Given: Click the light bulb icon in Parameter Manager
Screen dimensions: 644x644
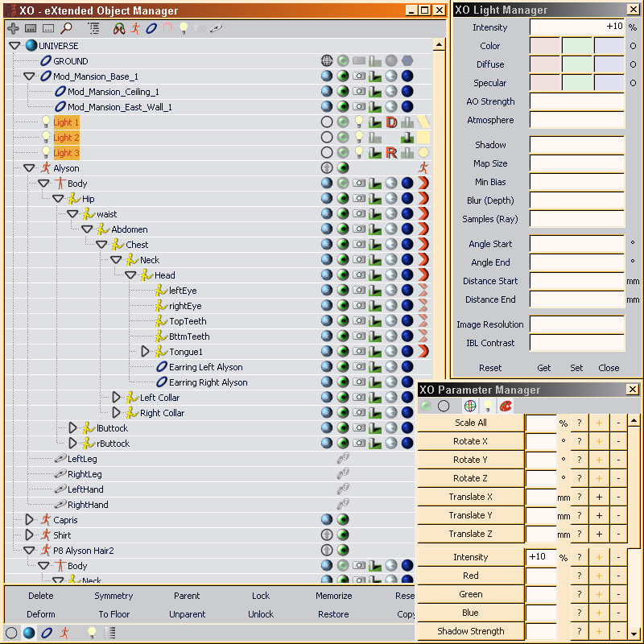Looking at the screenshot, I should 488,406.
